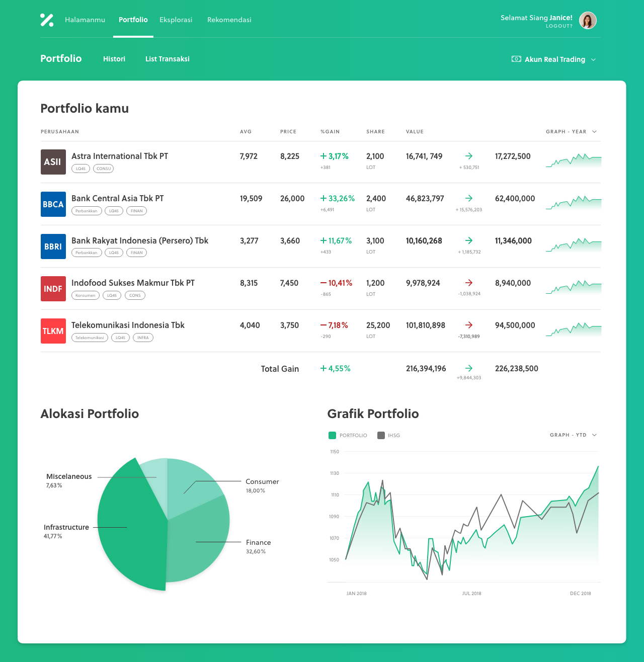Click the plus icon beside 3,17% gain
The image size is (644, 662).
324,156
